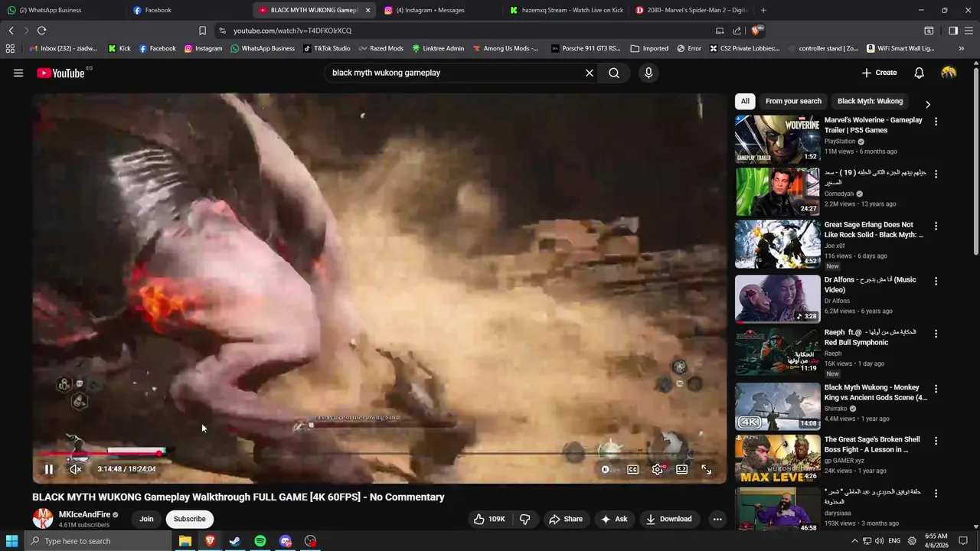Unmute the video via the speaker icon
980x551 pixels.
coord(75,469)
